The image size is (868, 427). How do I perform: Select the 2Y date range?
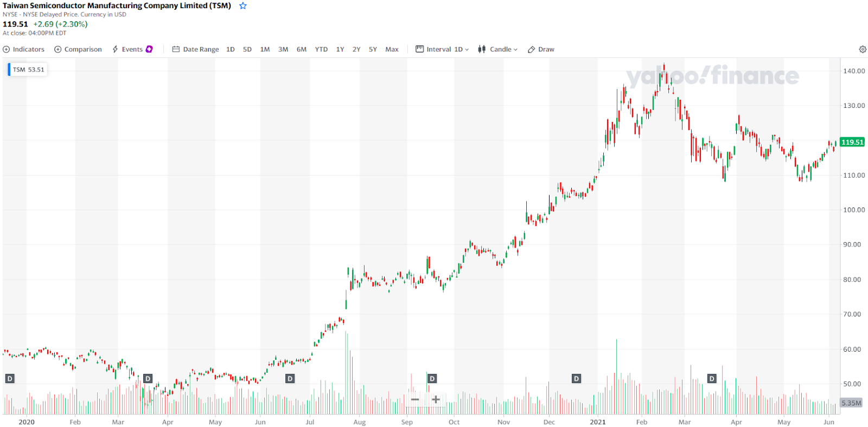point(356,49)
